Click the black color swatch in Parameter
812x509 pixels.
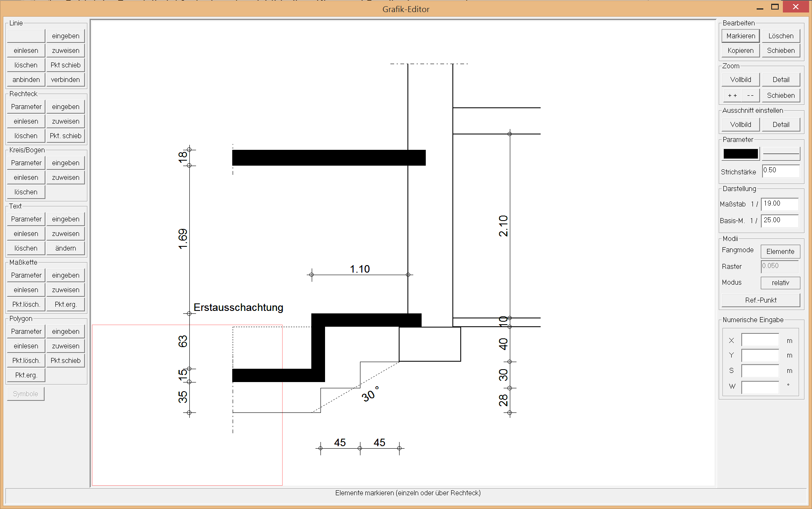coord(740,154)
